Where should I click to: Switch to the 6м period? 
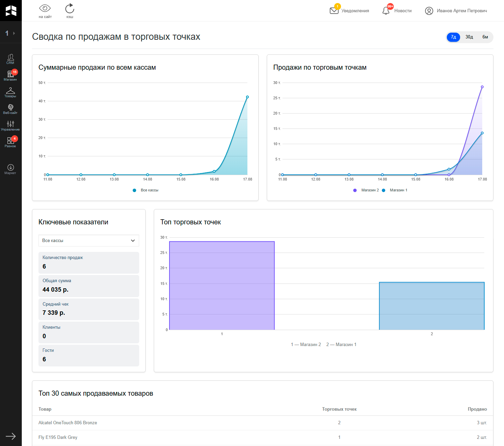click(x=485, y=37)
